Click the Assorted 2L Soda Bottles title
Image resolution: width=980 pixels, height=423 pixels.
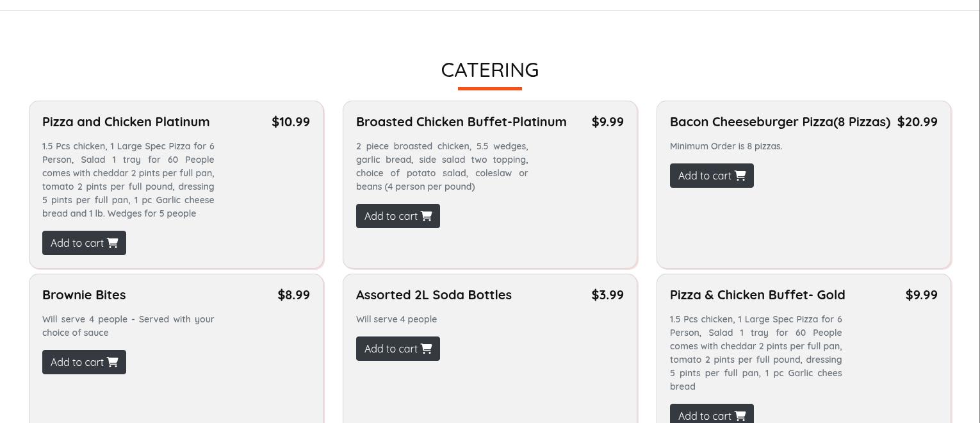pos(434,295)
